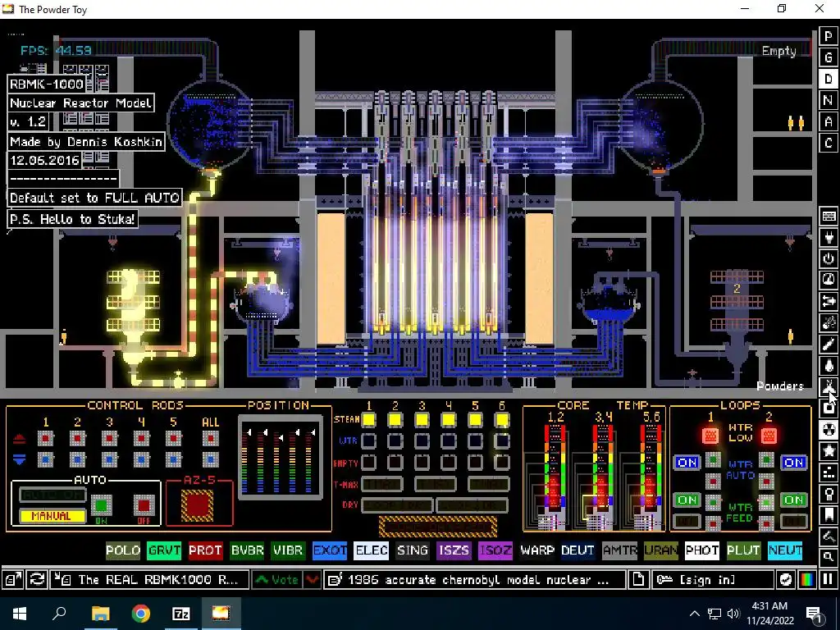Toggle the D decorations option
Image resolution: width=840 pixels, height=630 pixels.
[829, 80]
